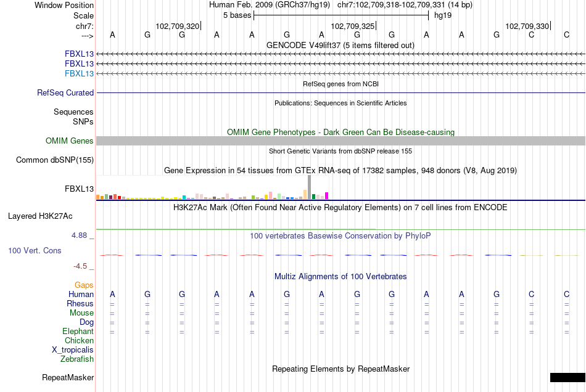Screen dimensions: 586x392
Task: Click Multiz Alignments of 100 Vertebrates title
Action: coord(340,276)
